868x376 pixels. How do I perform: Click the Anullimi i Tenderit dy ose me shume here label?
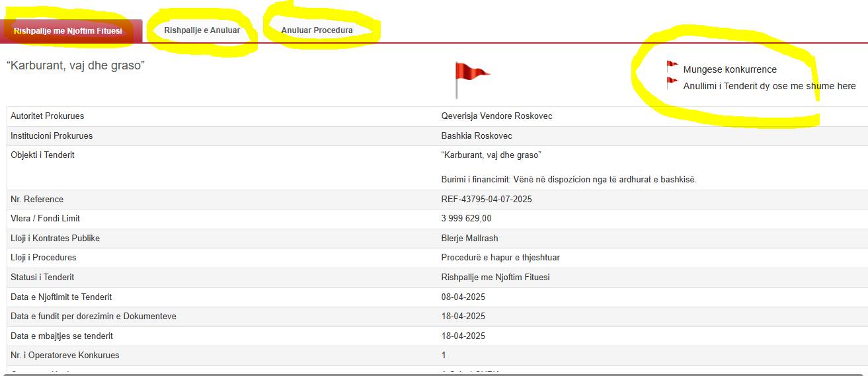click(x=769, y=86)
